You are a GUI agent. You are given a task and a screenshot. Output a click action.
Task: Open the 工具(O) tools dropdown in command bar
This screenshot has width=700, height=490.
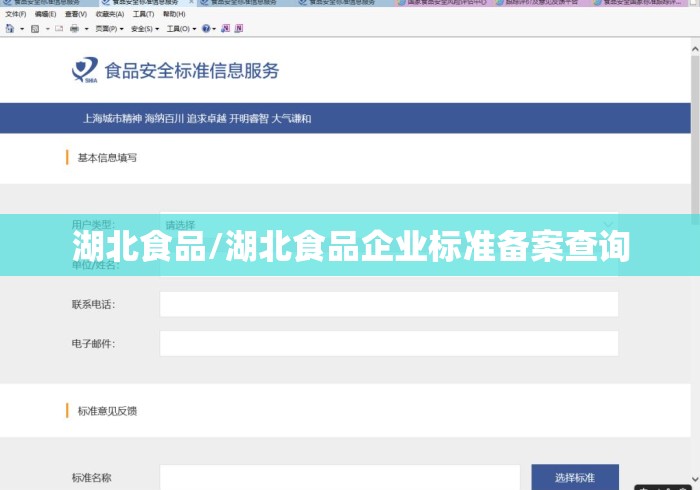click(181, 29)
